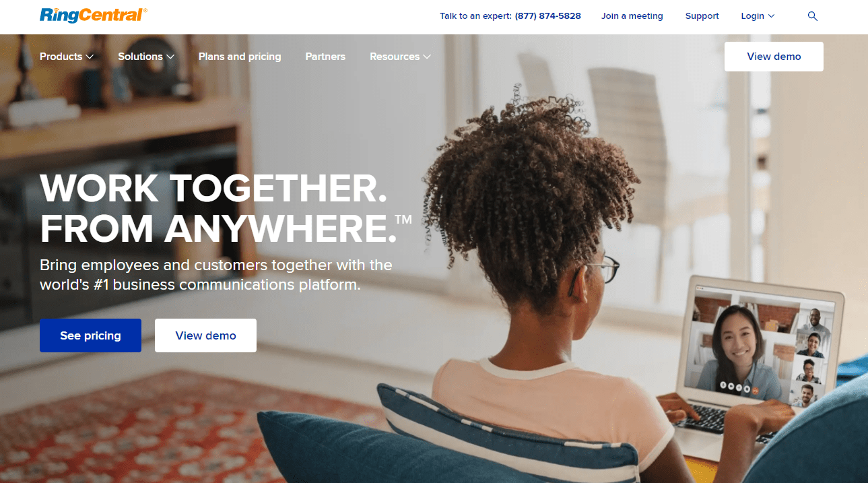
Task: Select the Resources menu label
Action: [x=395, y=57]
